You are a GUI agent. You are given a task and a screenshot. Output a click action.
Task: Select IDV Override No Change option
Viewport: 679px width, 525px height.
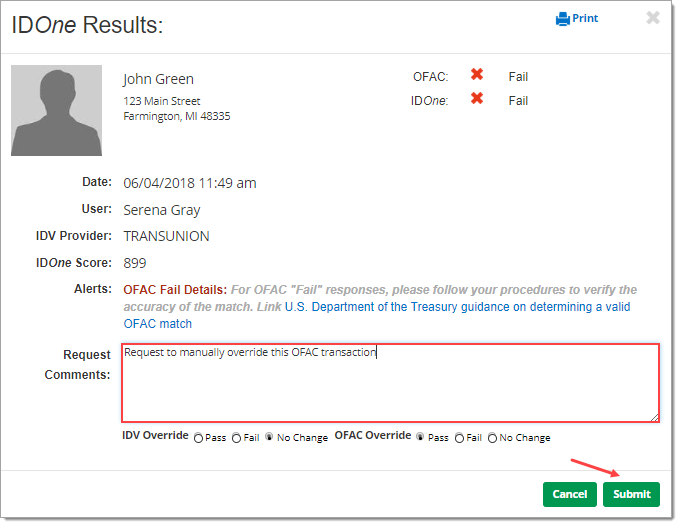[x=269, y=437]
